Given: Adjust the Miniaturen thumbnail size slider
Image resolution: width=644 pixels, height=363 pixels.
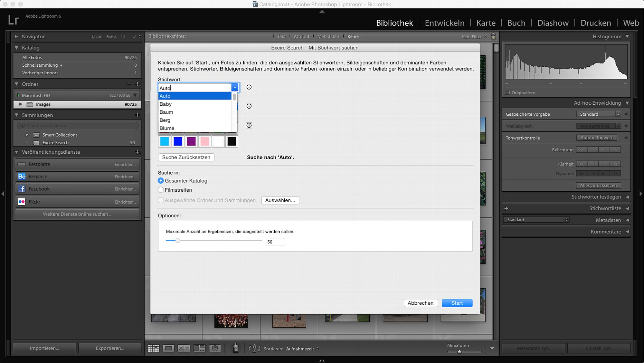Looking at the screenshot, I should click(x=459, y=352).
